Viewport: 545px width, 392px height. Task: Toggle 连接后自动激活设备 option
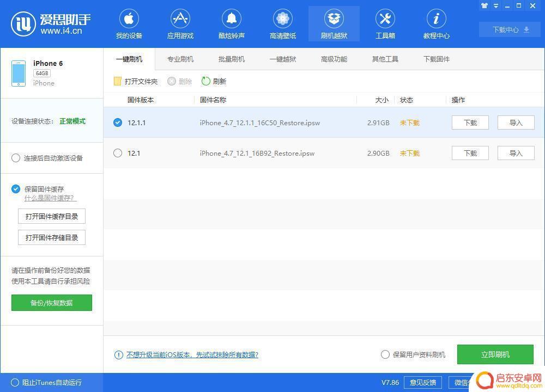pos(16,158)
